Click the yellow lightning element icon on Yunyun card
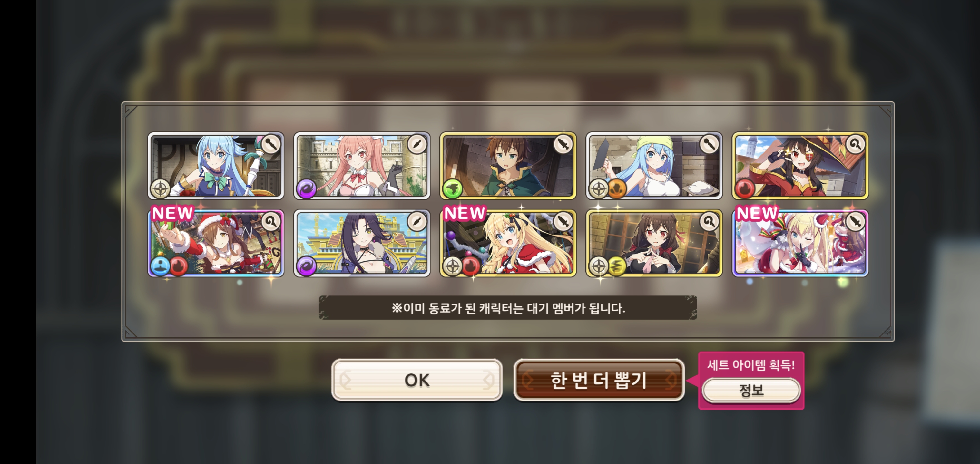Image resolution: width=980 pixels, height=464 pixels. click(617, 266)
